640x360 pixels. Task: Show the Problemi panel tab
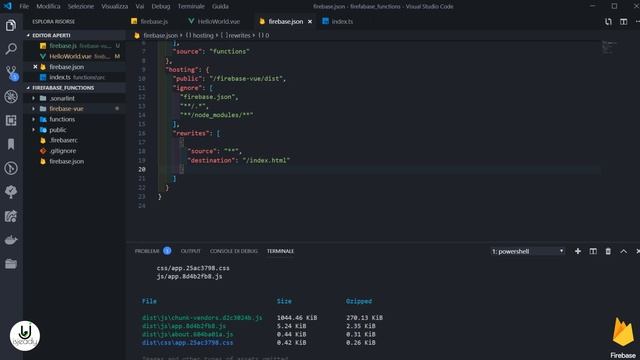click(147, 251)
